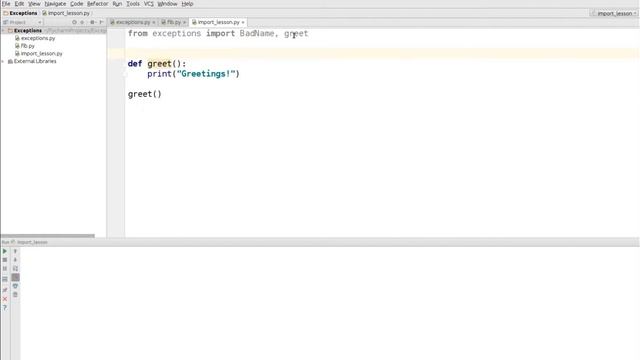Rerun import_lesson with green play icon
This screenshot has height=360, width=640.
[5, 251]
